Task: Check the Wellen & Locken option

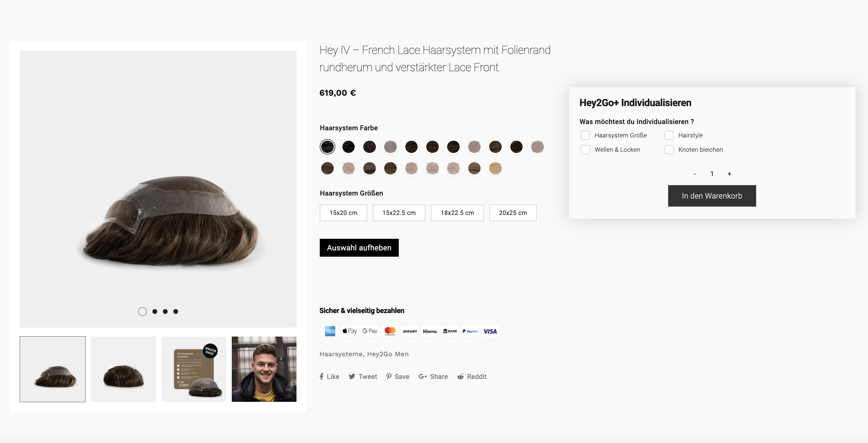Action: [585, 150]
